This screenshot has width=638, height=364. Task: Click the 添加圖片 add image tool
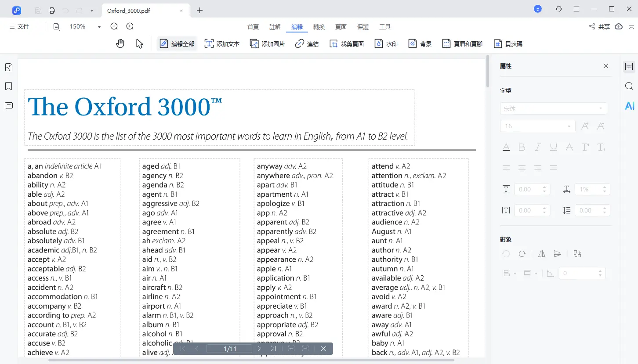pos(268,43)
